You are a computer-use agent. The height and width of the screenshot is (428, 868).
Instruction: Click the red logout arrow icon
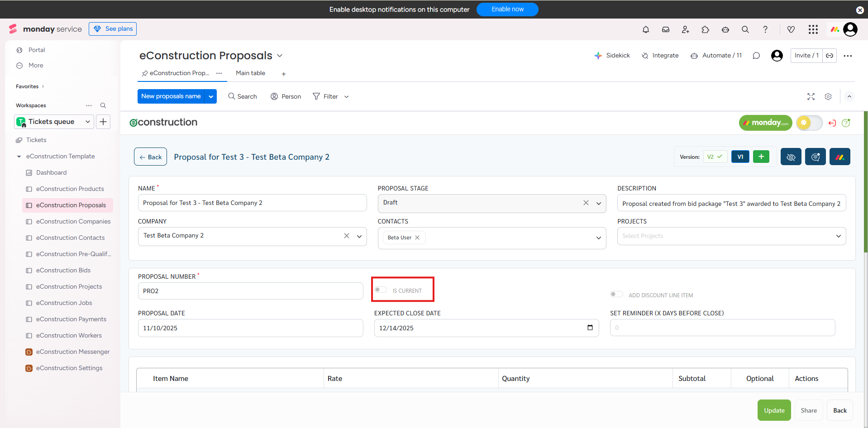click(x=832, y=123)
